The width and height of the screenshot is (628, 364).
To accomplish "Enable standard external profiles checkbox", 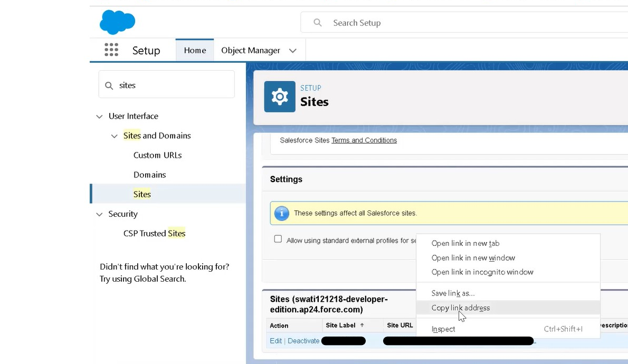I will 278,239.
